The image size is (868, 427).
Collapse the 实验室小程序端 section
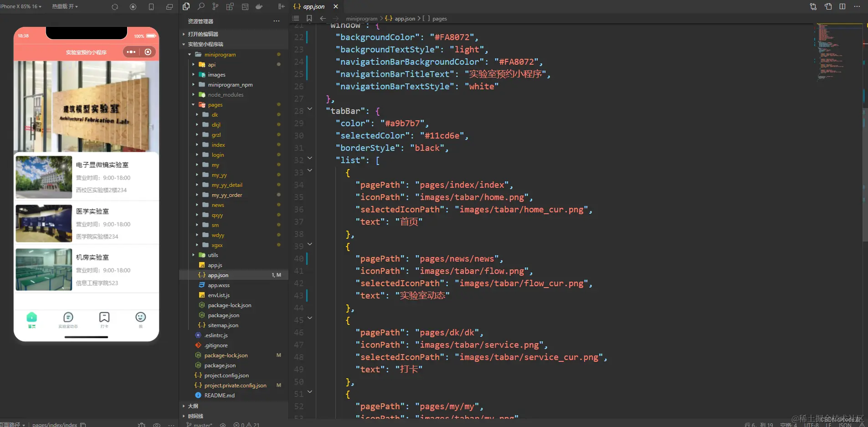pos(234,44)
